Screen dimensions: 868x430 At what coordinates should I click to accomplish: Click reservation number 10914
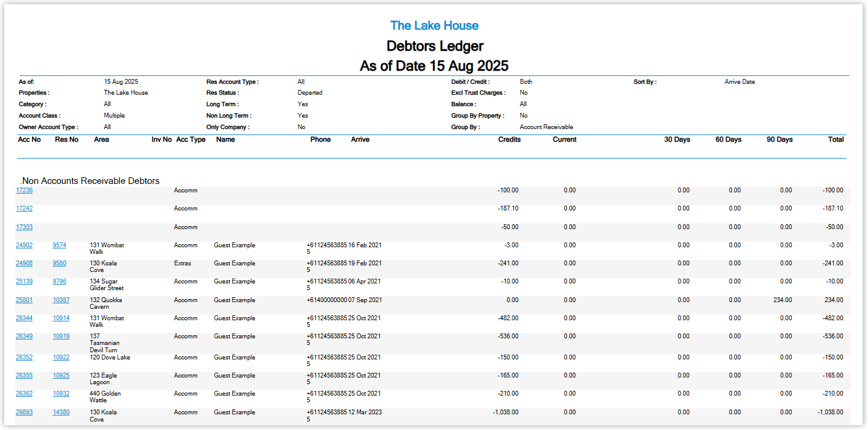pyautogui.click(x=61, y=318)
